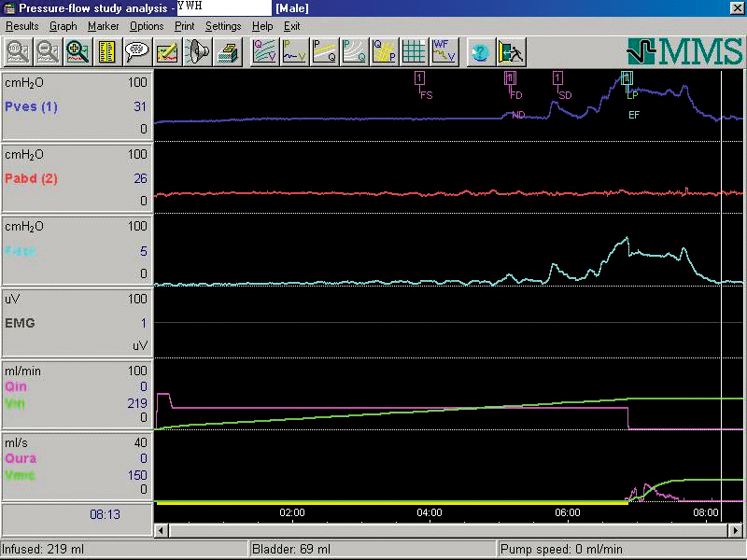Open the WF-V plot icon
The image size is (747, 560).
[x=444, y=51]
